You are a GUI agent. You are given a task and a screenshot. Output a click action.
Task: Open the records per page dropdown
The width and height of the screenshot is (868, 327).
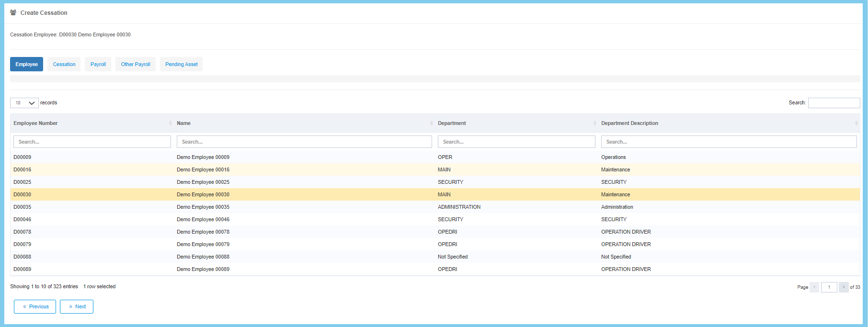(x=24, y=103)
